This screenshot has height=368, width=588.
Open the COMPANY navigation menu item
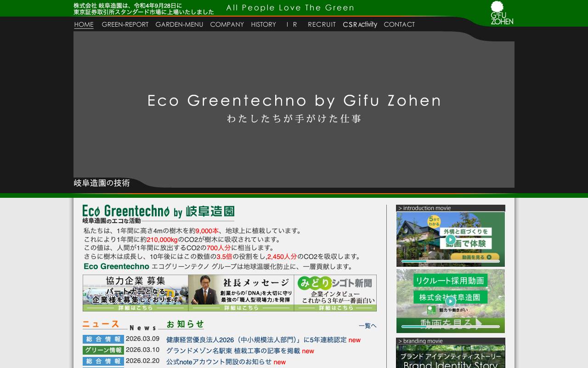tap(227, 25)
